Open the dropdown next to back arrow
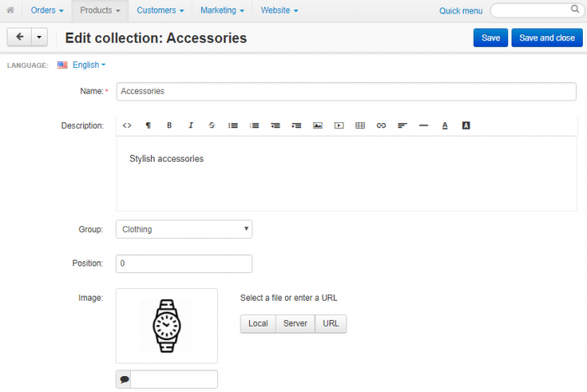This screenshot has height=392, width=587. 39,37
